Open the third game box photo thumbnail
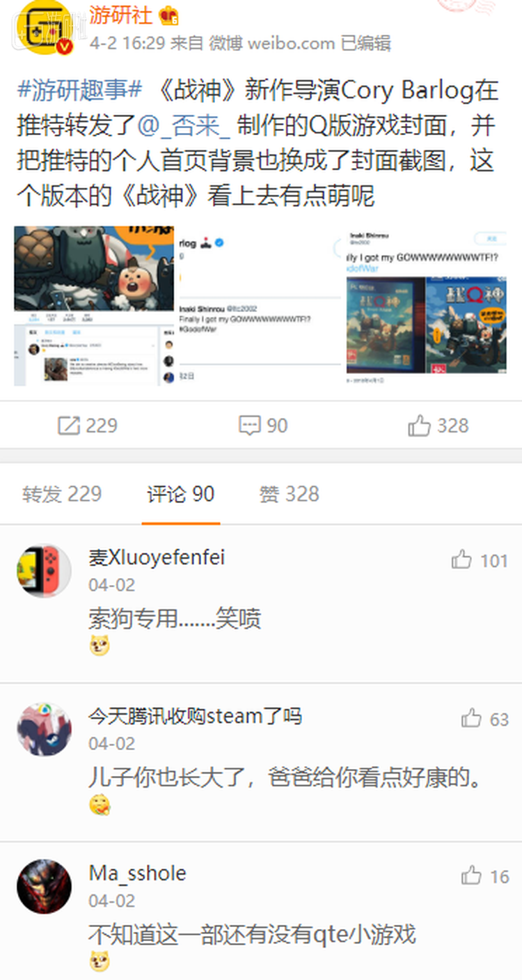The height and width of the screenshot is (980, 522). (x=427, y=306)
